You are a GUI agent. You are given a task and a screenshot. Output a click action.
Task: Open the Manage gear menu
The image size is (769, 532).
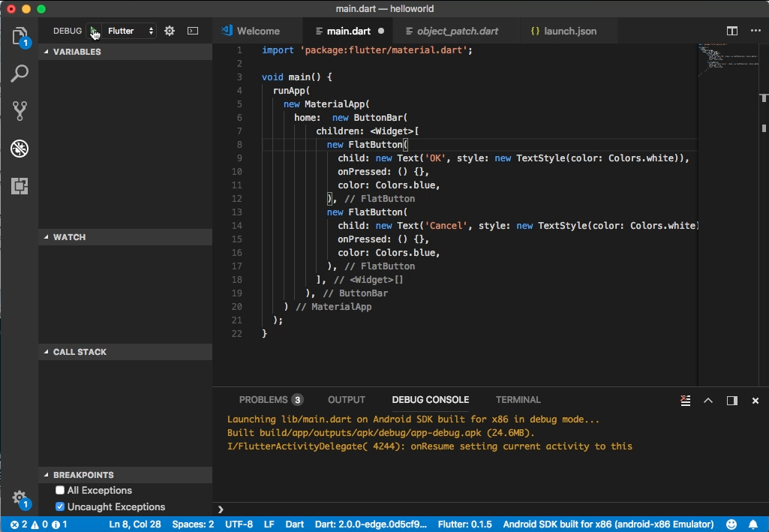[x=20, y=497]
